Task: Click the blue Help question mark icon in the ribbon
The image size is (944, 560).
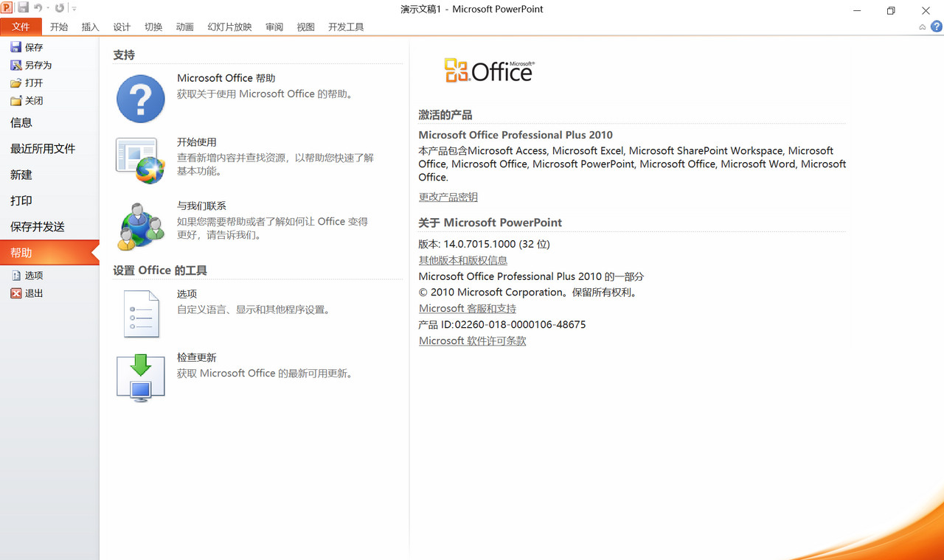Action: 937,27
